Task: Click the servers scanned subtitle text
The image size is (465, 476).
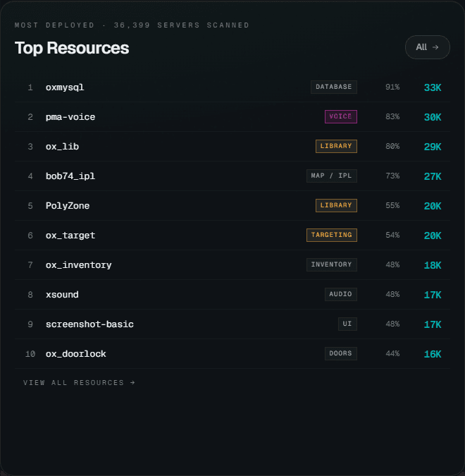Action: pyautogui.click(x=132, y=25)
